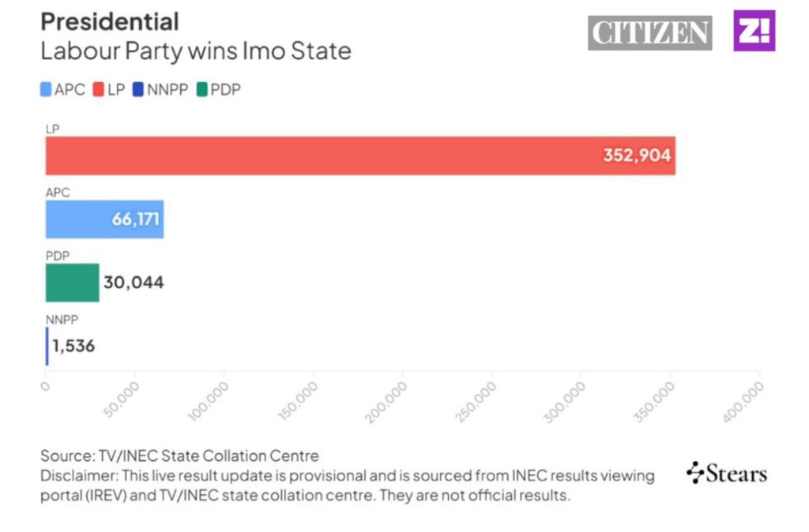Click the 1,536 value label
The image size is (809, 532).
coord(73,346)
